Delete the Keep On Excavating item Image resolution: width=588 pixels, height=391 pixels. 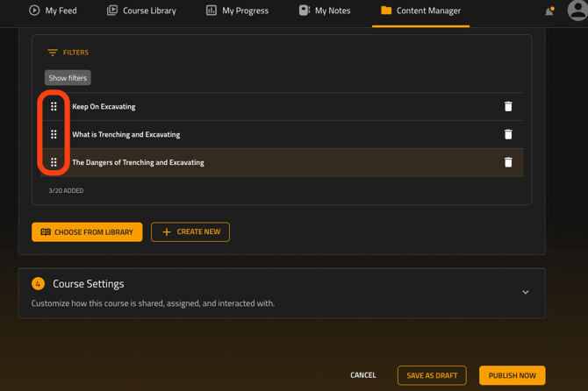[x=508, y=107]
